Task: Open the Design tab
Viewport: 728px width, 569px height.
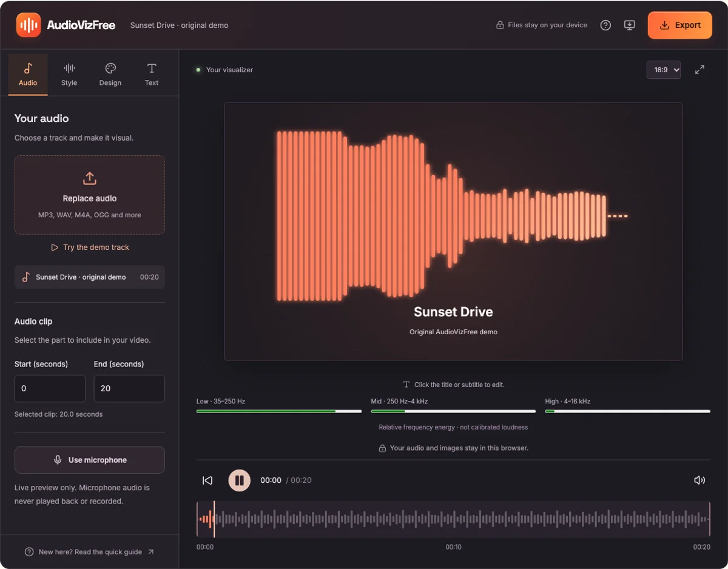Action: tap(110, 75)
